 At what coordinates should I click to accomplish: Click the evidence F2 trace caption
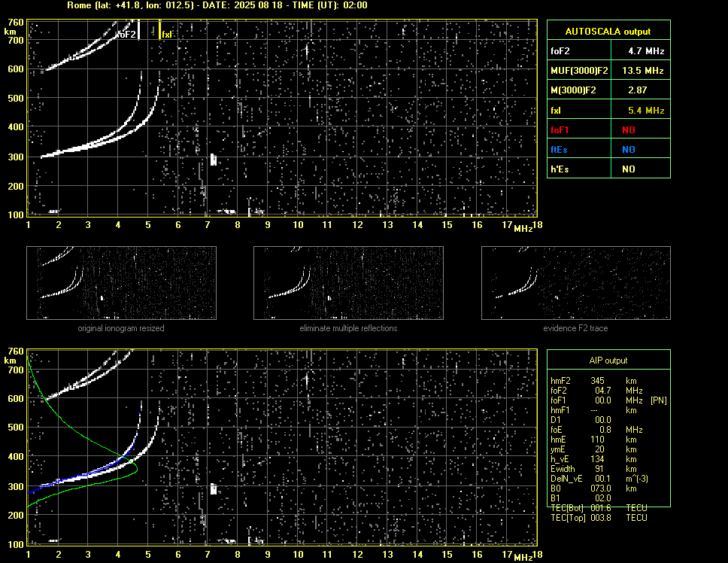pyautogui.click(x=576, y=328)
